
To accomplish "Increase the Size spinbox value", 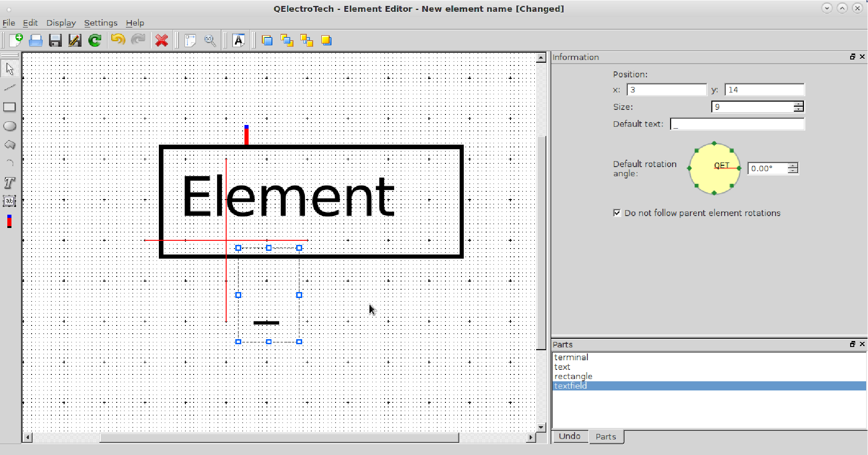I will tap(798, 104).
